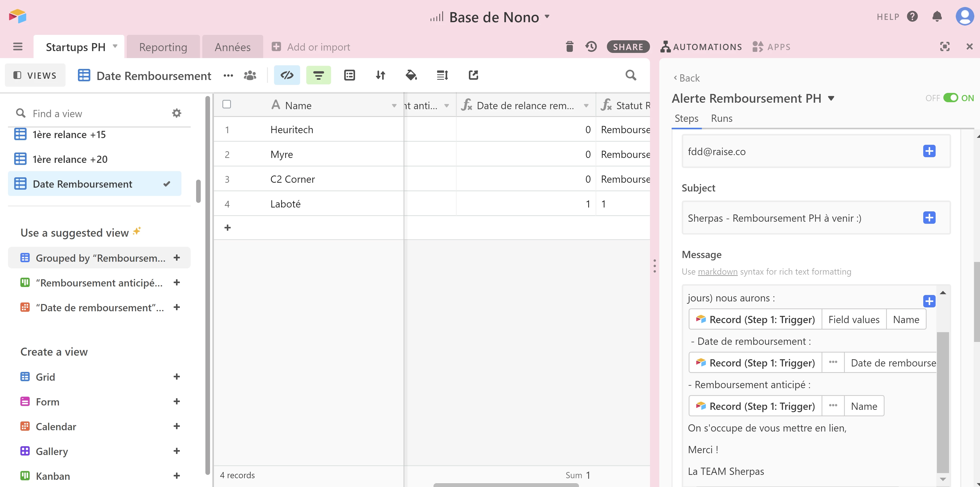Click the Airtable logo home icon
This screenshot has width=980, height=487.
click(x=18, y=16)
